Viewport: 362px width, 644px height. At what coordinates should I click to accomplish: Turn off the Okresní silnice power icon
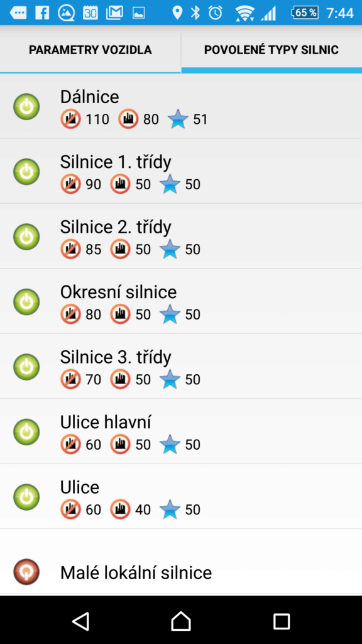point(26,302)
